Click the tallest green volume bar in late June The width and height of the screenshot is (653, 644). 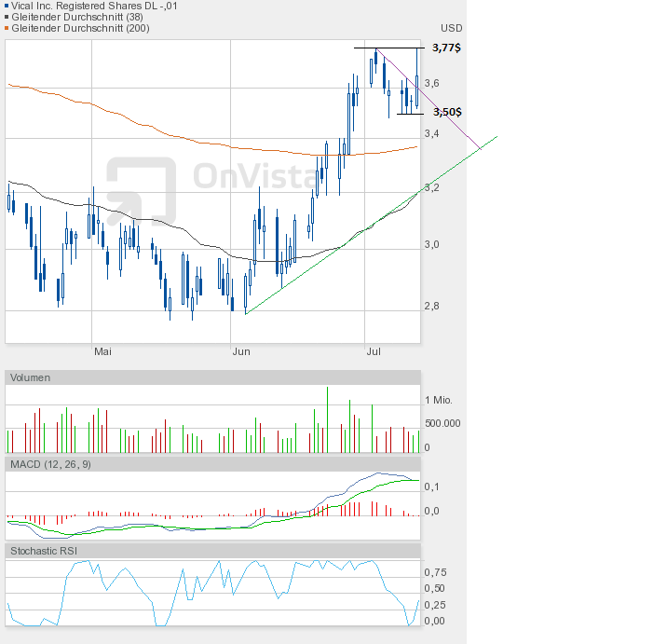click(x=327, y=420)
